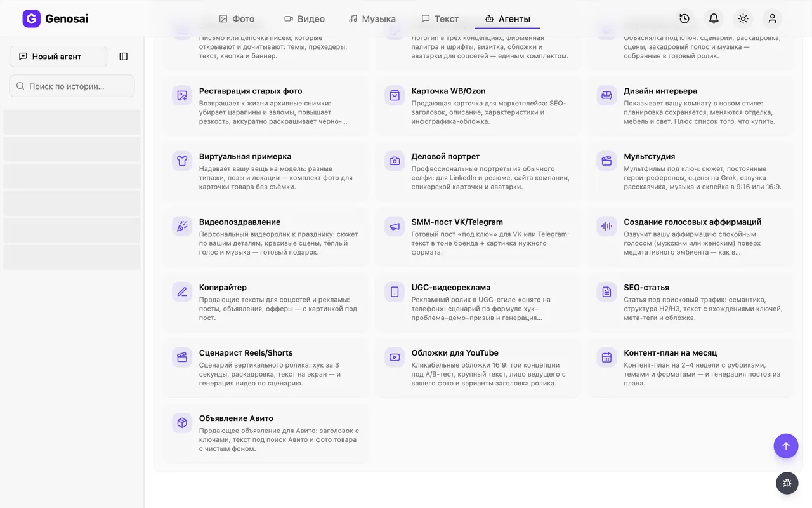Open the history clock icon in header
This screenshot has height=508, width=812.
[684, 18]
